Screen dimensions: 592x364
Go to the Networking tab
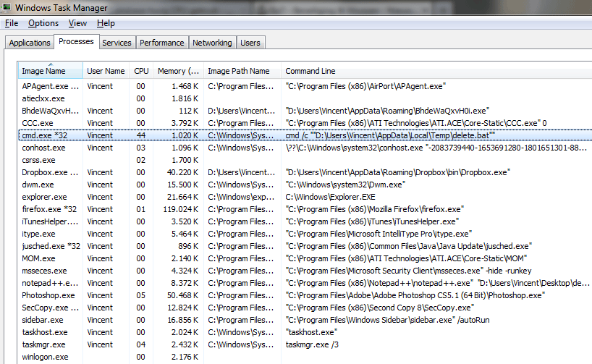(x=212, y=43)
